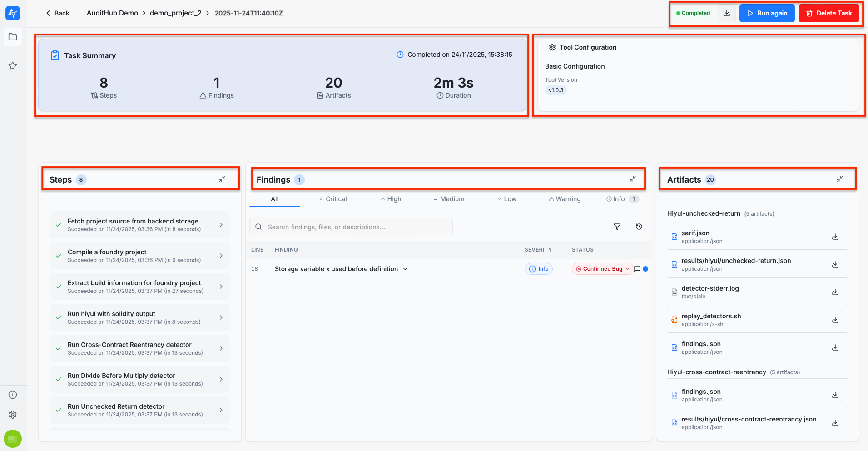868x451 pixels.
Task: Open the filter icon in Findings panel
Action: click(x=617, y=227)
